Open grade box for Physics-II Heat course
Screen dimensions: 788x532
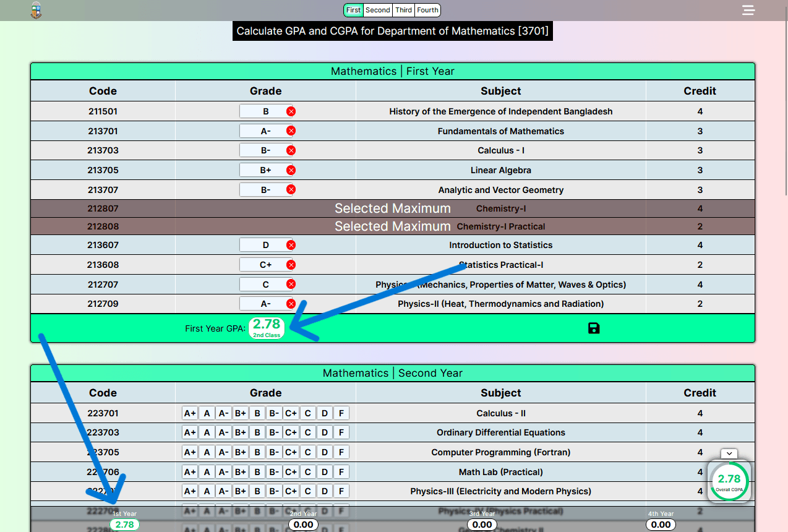click(x=265, y=304)
